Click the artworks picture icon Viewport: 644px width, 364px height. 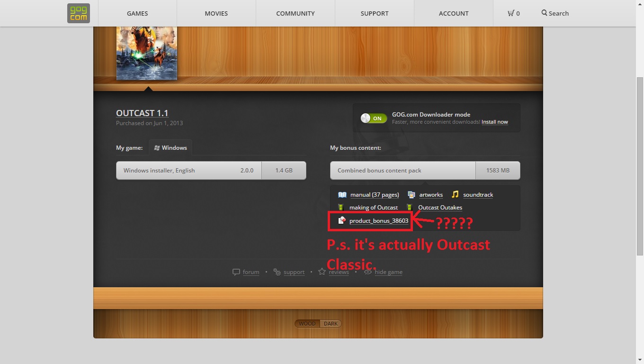pyautogui.click(x=411, y=195)
